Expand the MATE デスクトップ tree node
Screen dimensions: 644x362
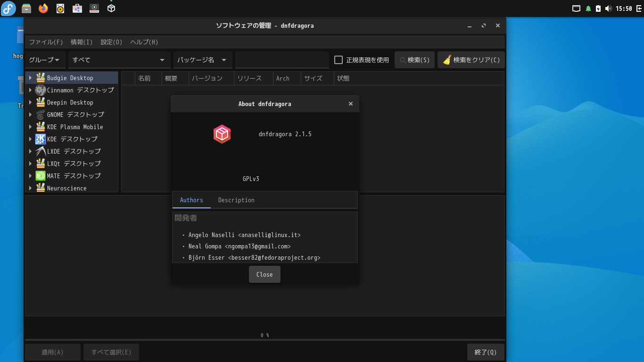tap(30, 176)
